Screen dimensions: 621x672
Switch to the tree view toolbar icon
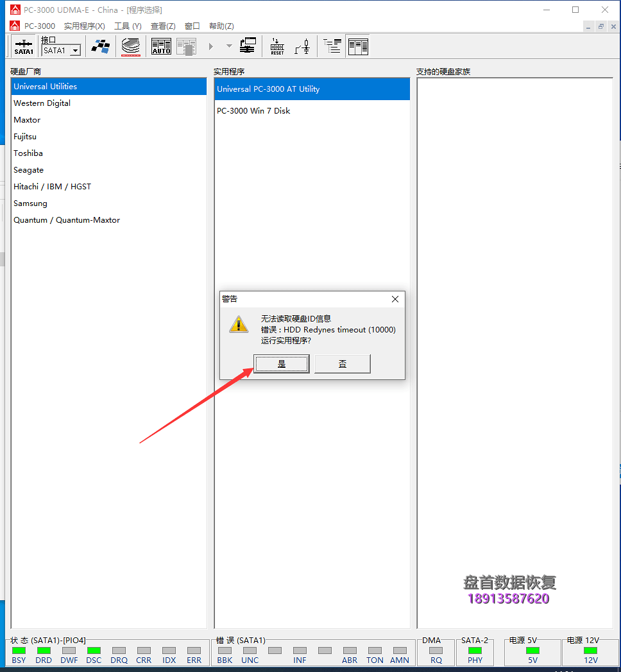click(x=332, y=46)
